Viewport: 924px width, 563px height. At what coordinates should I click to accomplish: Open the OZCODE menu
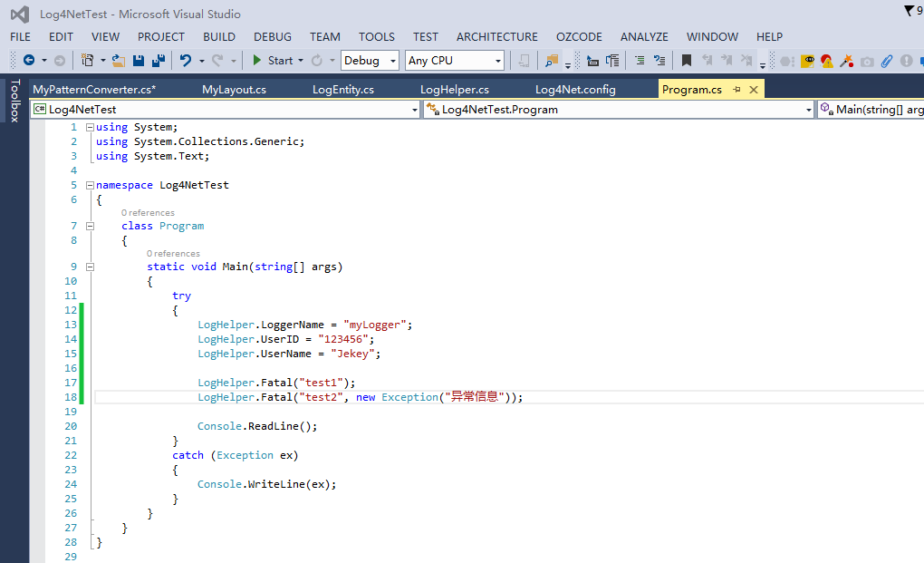(579, 36)
